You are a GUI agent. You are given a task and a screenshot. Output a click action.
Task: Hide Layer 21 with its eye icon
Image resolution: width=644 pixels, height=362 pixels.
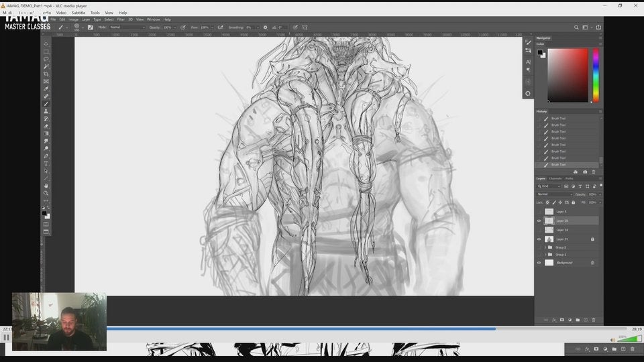tap(539, 239)
